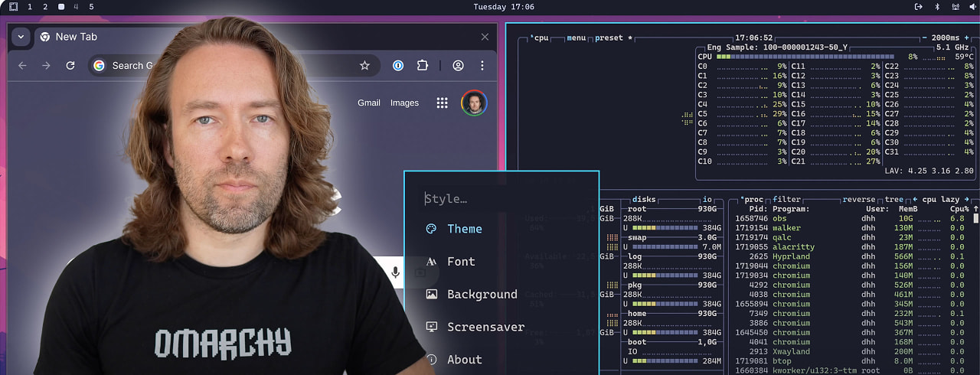Image resolution: width=980 pixels, height=375 pixels.
Task: Click the About info icon in Style menu
Action: 431,360
